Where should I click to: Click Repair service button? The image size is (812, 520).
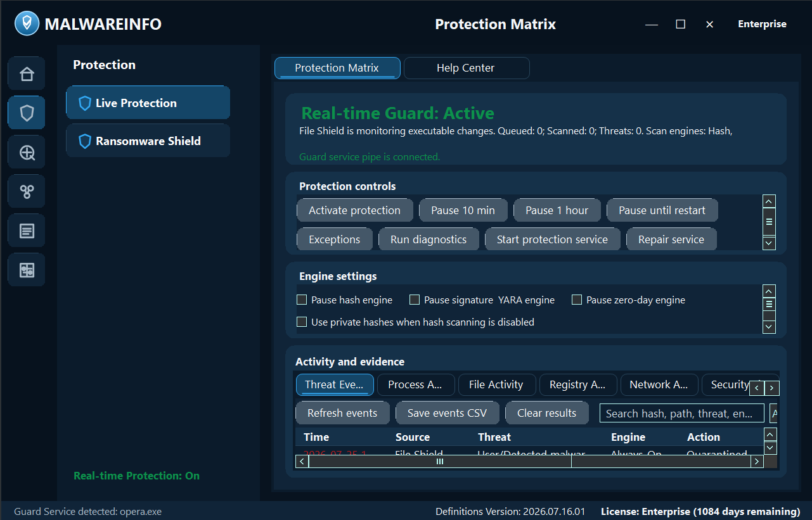671,239
